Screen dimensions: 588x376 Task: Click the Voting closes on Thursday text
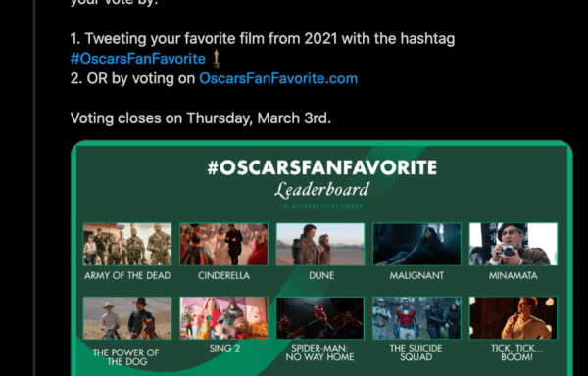(201, 118)
